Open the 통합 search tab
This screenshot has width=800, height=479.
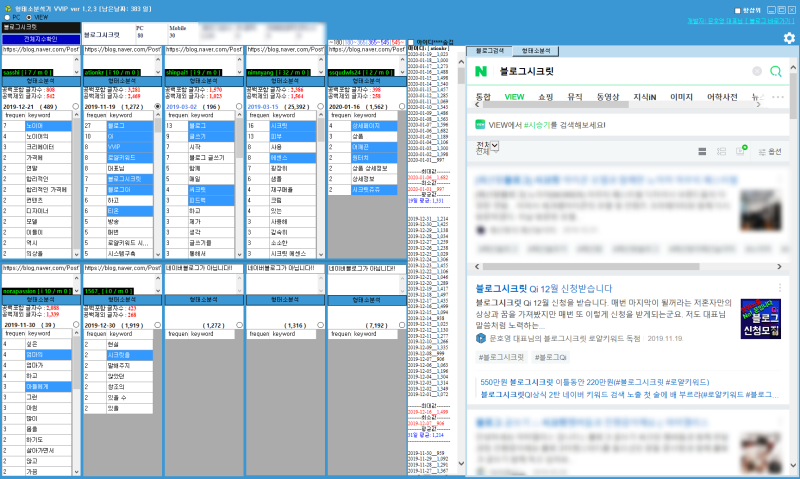pos(483,97)
